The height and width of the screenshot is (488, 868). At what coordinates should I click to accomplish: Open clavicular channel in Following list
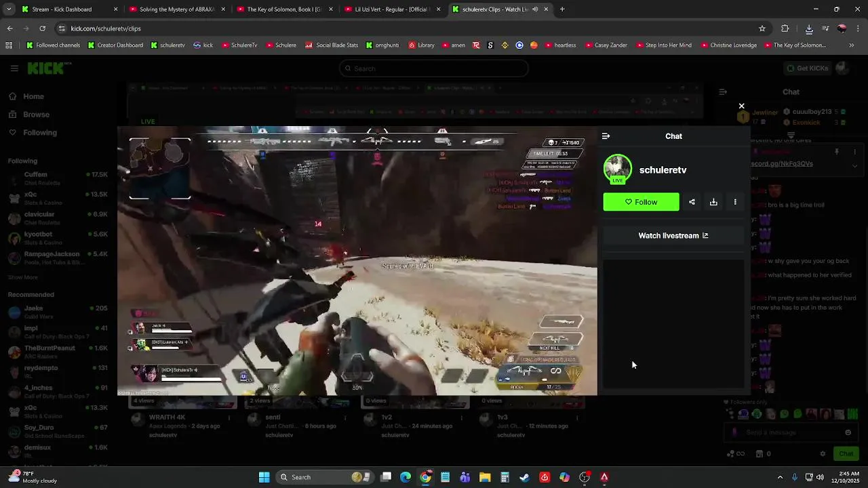point(58,218)
